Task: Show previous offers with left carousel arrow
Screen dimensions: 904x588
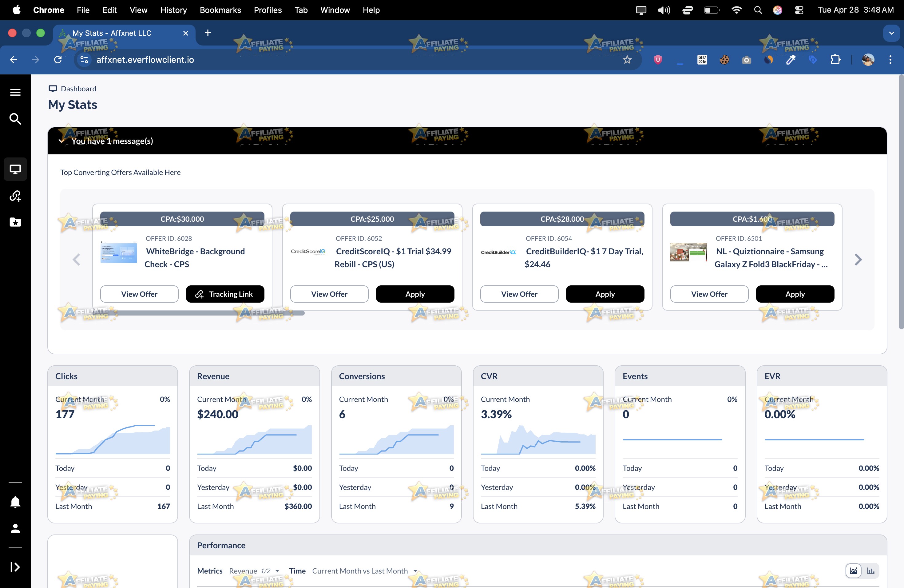Action: click(x=76, y=260)
